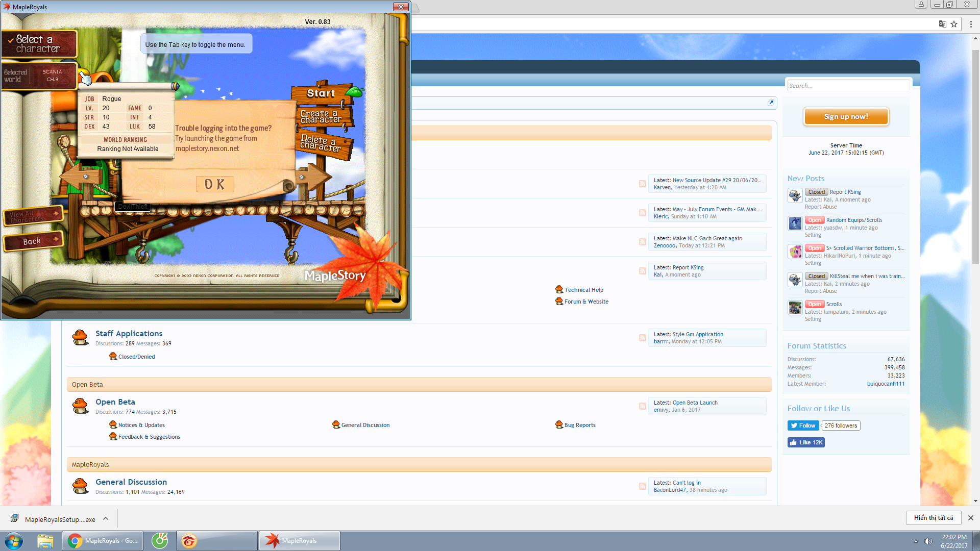The width and height of the screenshot is (980, 551).
Task: Click RSS icon beside Make NLC Gach Great again
Action: click(642, 242)
